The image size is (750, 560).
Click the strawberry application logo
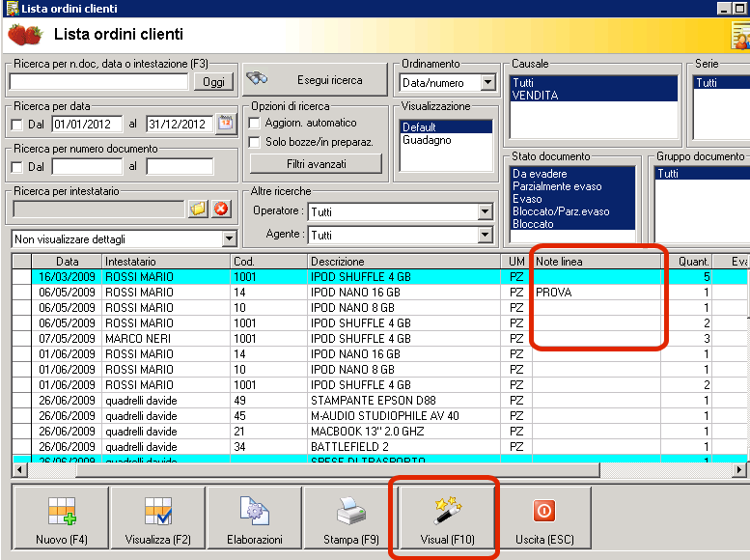[25, 35]
